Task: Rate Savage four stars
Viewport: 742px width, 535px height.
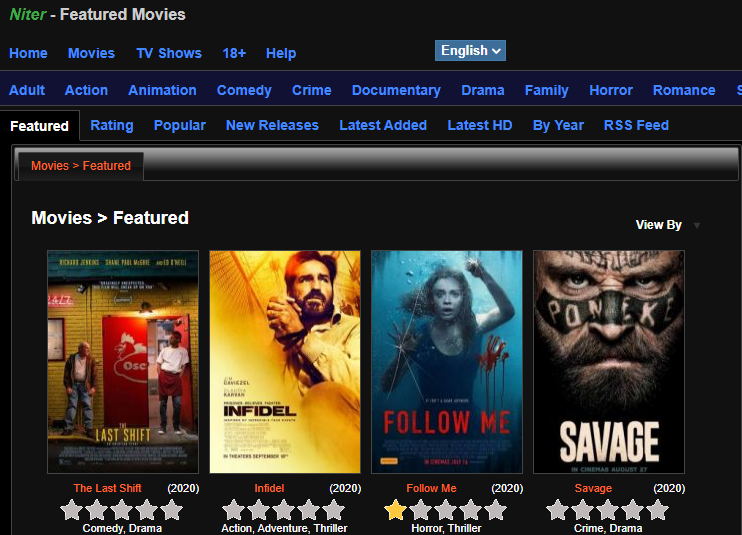Action: (x=632, y=509)
